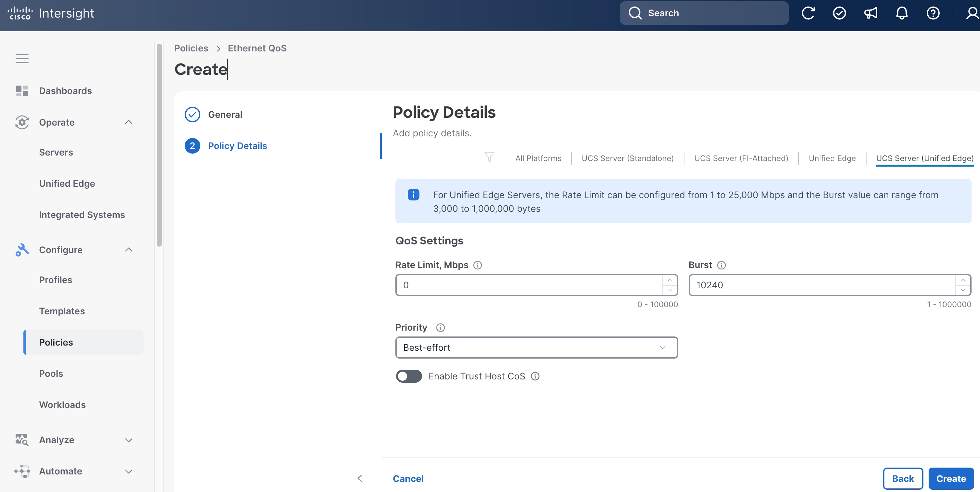Toggle the hamburger navigation menu icon

click(22, 59)
